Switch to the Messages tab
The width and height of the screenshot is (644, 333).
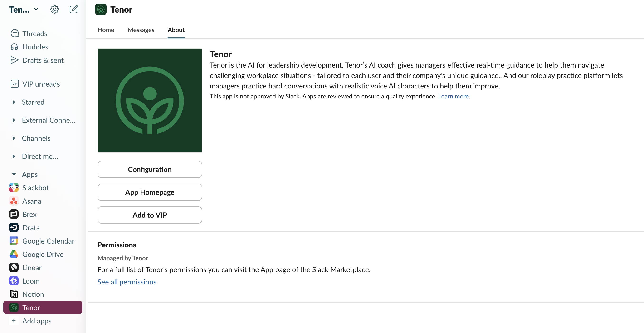(141, 30)
